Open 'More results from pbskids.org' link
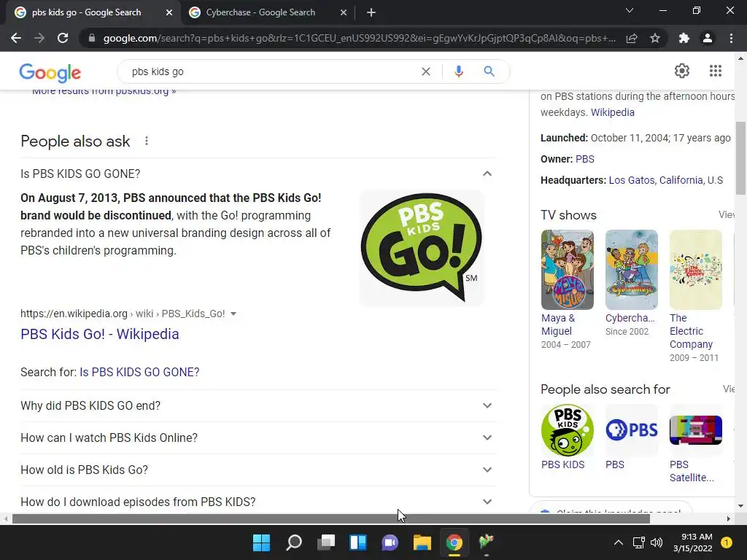747x560 pixels. click(x=104, y=92)
